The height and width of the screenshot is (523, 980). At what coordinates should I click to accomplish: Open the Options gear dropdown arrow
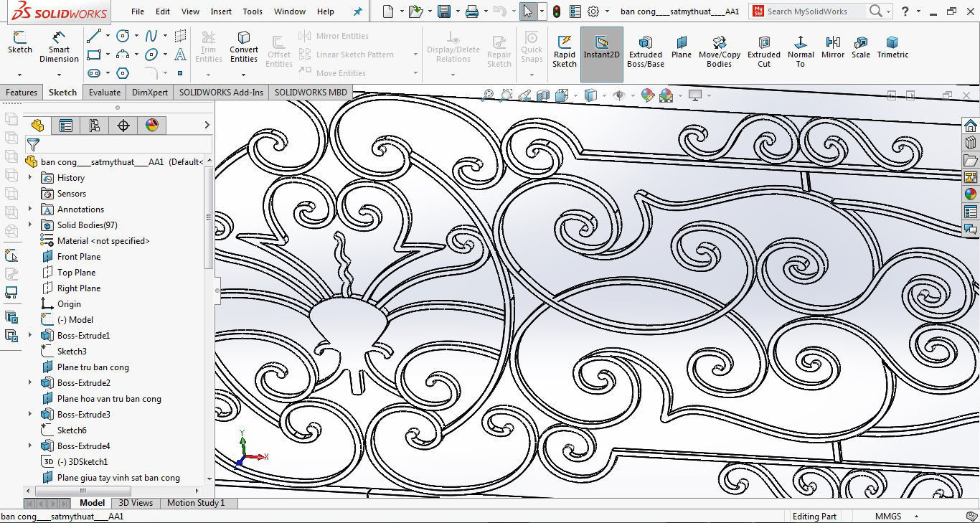(607, 11)
